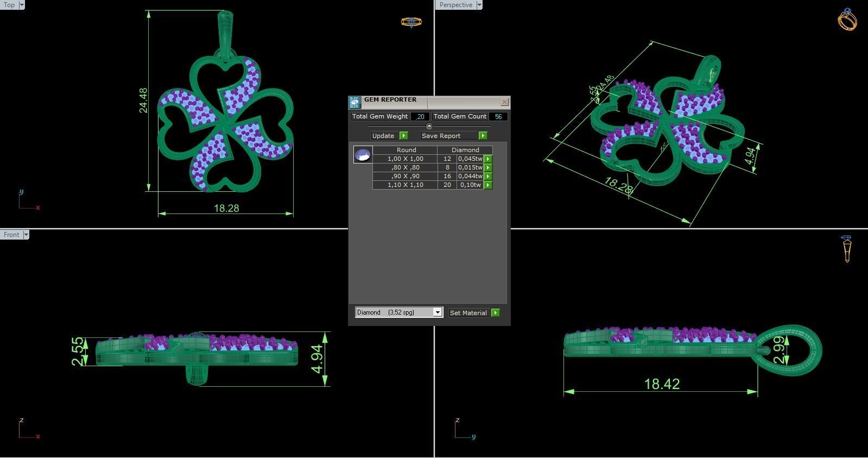Click the 24.48 dimension in Top viewport
This screenshot has width=868, height=458.
pyautogui.click(x=143, y=101)
